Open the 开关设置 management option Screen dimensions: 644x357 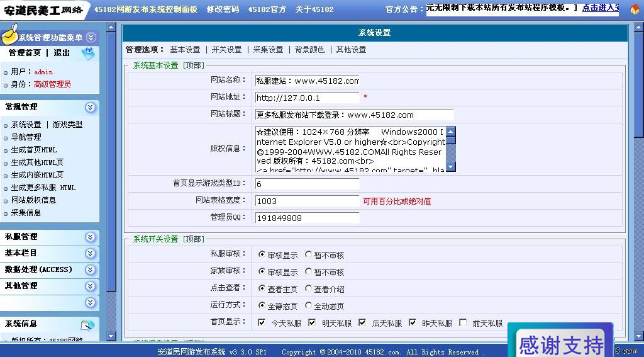tap(226, 50)
